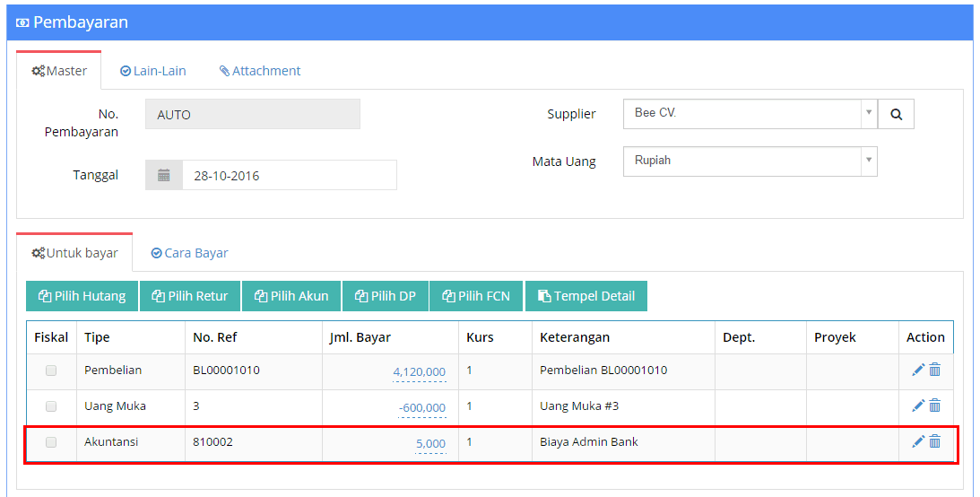Delete the Pembelian BL00001010 row
980x497 pixels.
coord(935,371)
